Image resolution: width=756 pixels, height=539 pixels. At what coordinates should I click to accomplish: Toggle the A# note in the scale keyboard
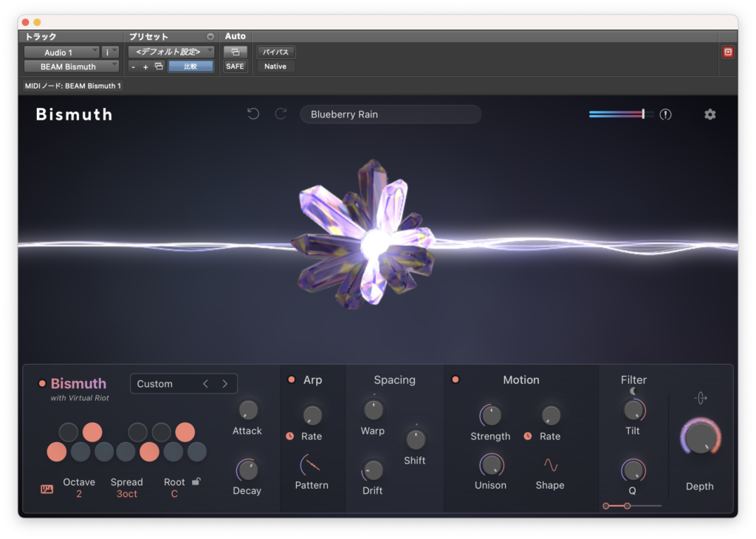(x=185, y=432)
